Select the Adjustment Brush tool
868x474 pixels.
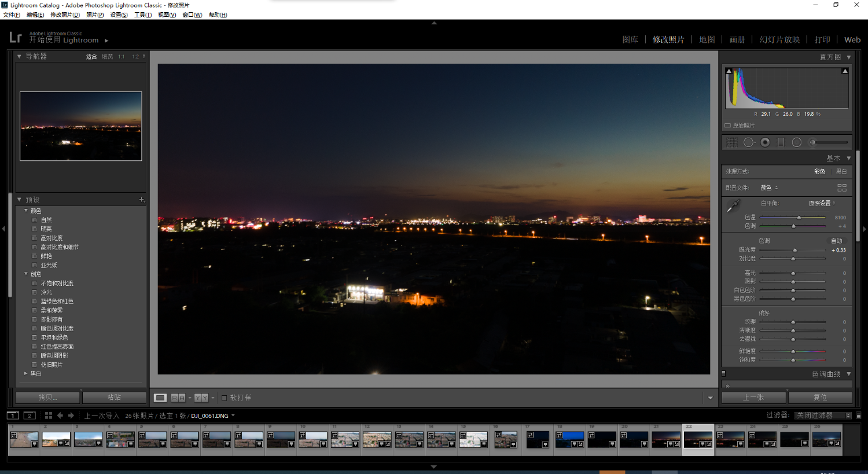tap(829, 142)
